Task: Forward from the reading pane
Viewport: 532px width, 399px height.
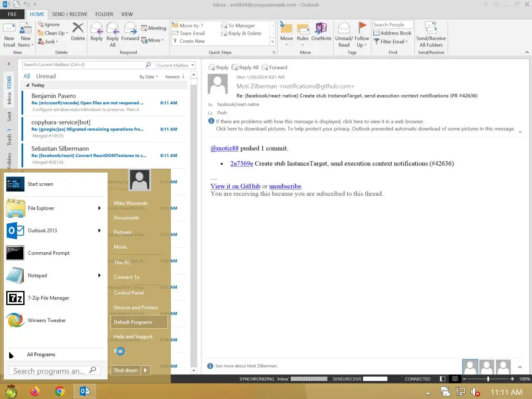Action: pyautogui.click(x=274, y=67)
